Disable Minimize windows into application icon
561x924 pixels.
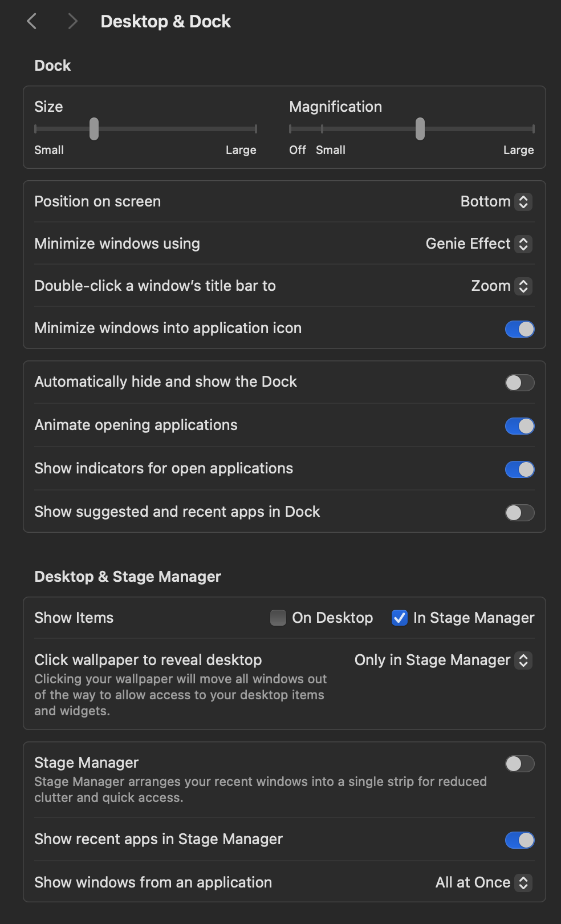[519, 329]
